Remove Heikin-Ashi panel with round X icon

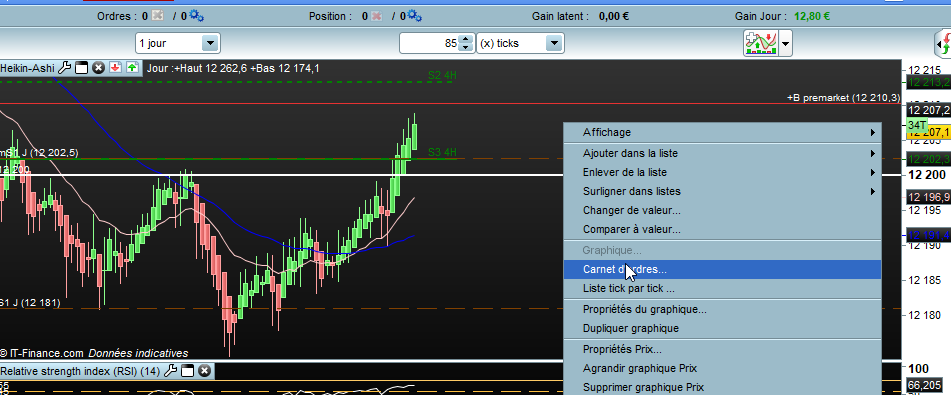99,68
